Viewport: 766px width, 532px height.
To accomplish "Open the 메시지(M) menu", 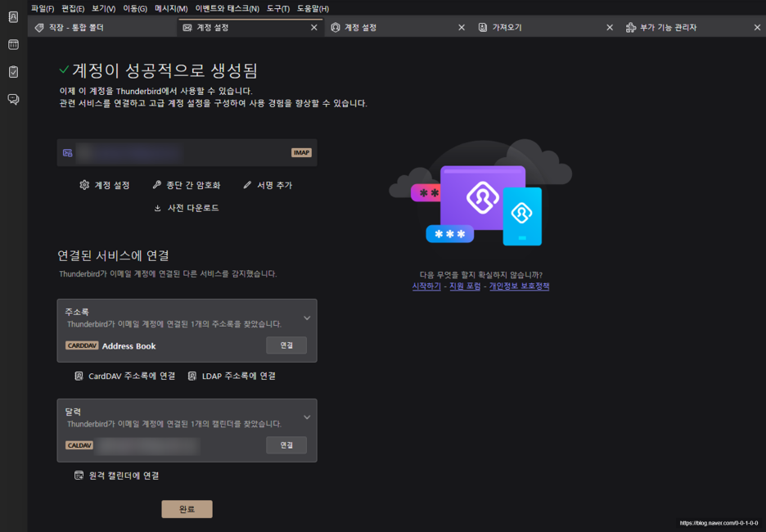I will click(171, 8).
